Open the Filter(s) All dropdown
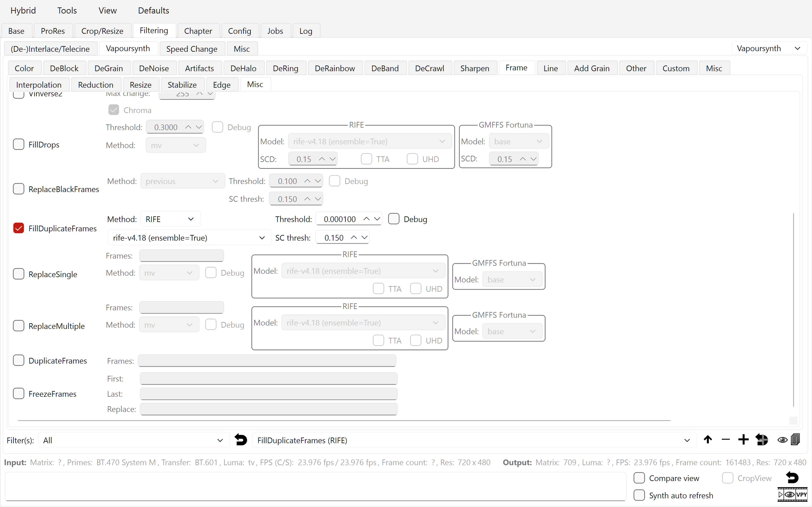This screenshot has width=812, height=507. pyautogui.click(x=133, y=440)
